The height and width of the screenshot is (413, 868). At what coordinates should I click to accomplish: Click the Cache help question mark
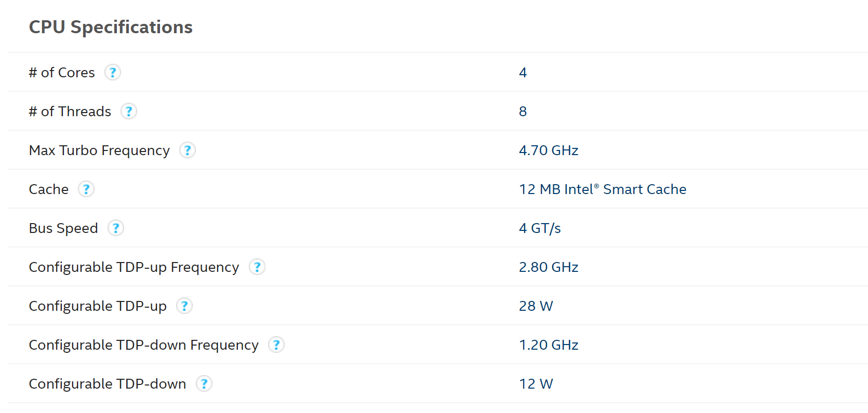(x=86, y=189)
